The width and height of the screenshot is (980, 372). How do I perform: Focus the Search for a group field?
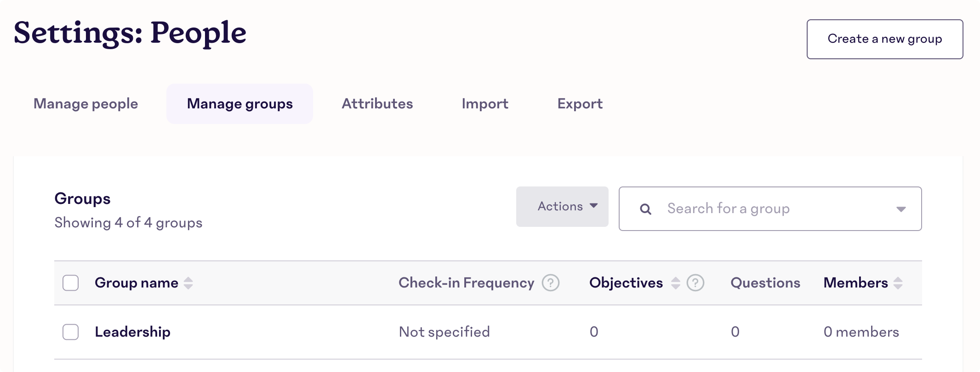coord(770,209)
